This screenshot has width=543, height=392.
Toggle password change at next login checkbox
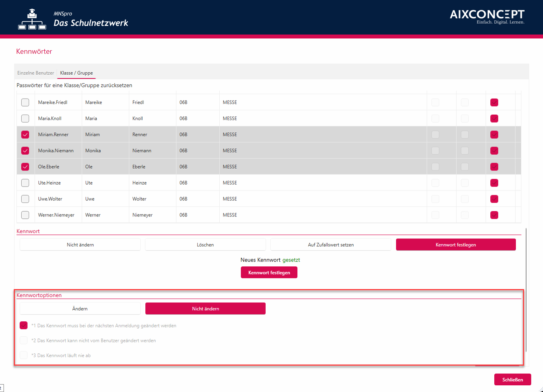click(x=24, y=326)
